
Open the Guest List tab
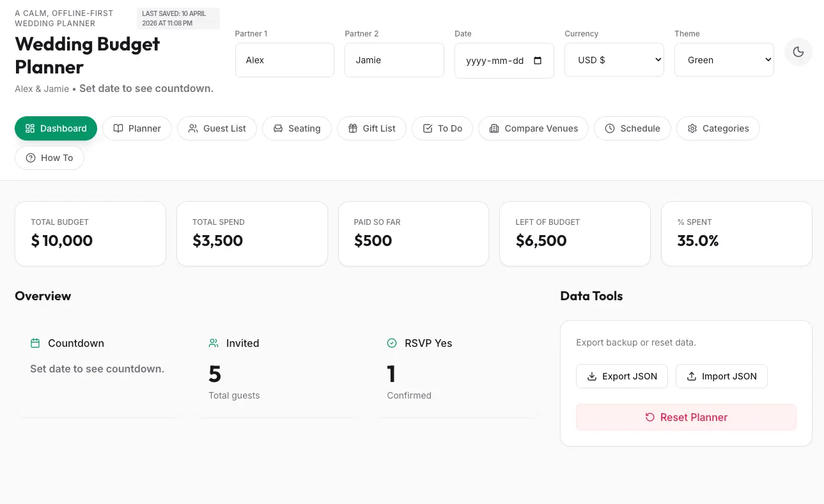(x=217, y=128)
